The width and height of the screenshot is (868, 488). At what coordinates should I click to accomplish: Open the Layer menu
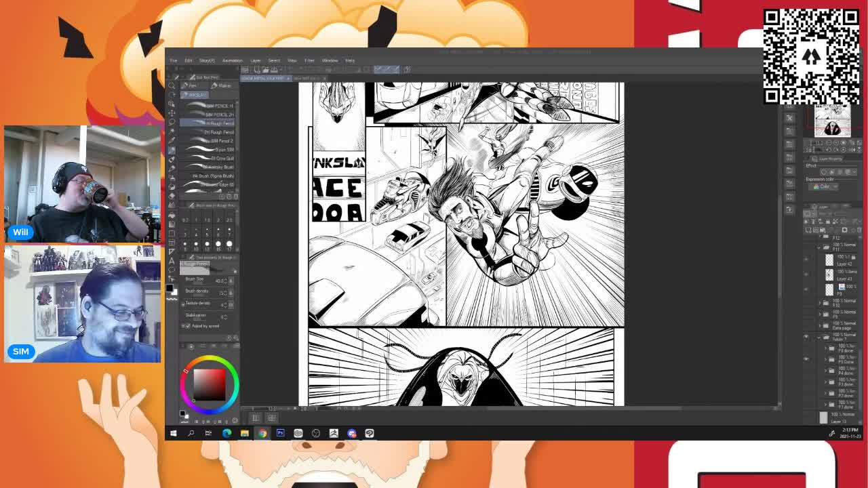pos(256,60)
